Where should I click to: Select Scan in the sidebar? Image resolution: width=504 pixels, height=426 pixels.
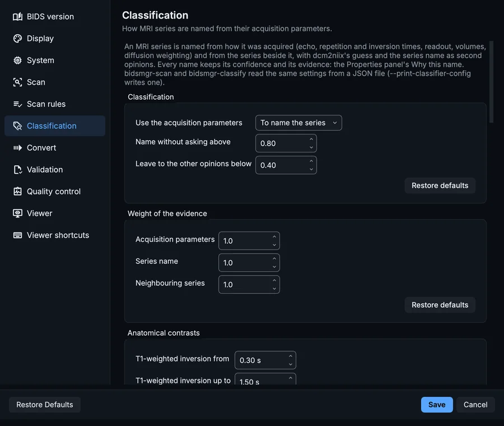55,82
